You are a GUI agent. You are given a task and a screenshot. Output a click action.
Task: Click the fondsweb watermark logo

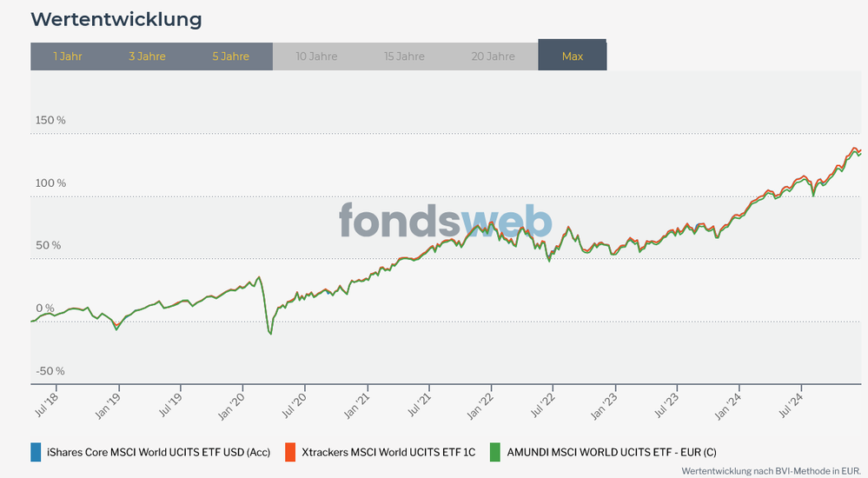coord(445,222)
